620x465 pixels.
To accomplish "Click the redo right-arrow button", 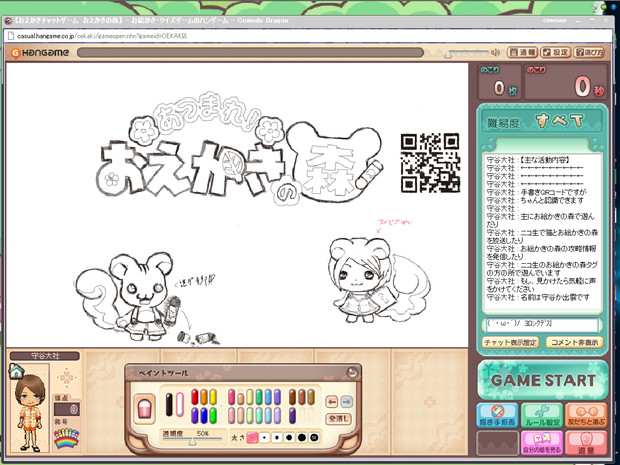I will 346,402.
